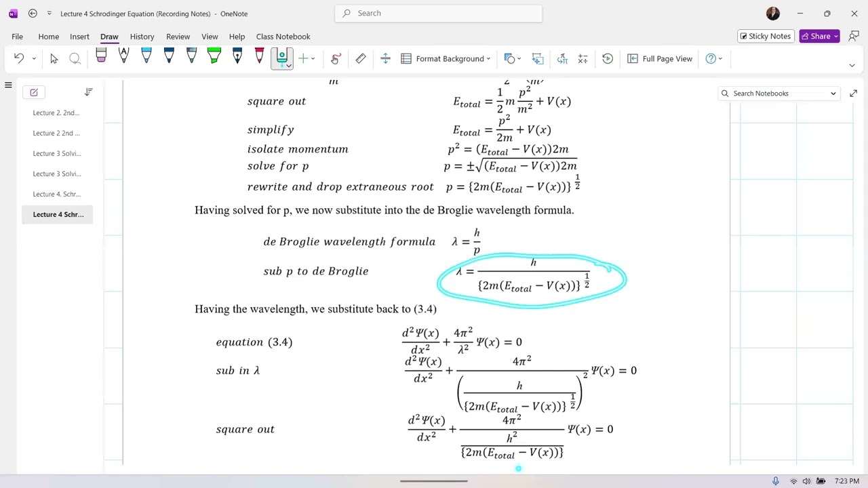Click the title bar Search box
Screen dimensions: 868x488
tap(439, 13)
